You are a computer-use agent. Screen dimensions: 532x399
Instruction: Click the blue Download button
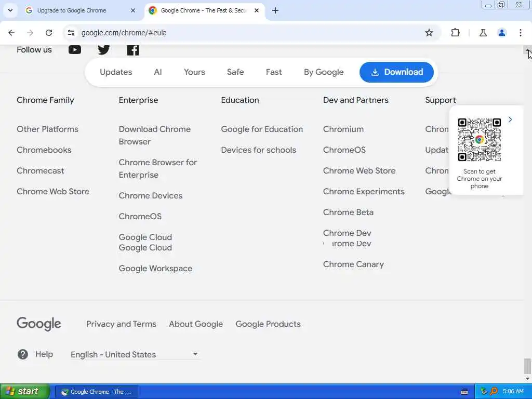[396, 72]
